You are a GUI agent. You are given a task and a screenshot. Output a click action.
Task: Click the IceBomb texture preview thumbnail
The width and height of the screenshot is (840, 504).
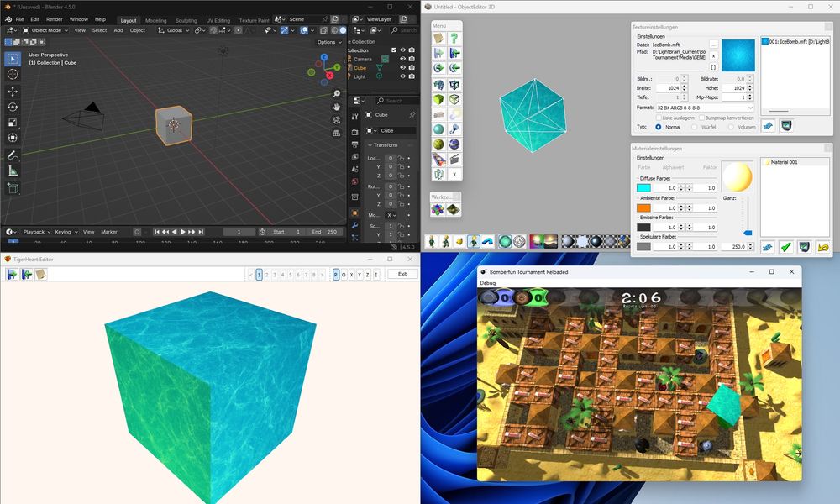(x=738, y=55)
